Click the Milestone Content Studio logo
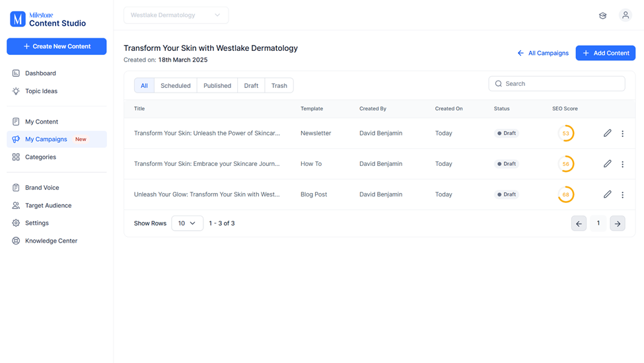Screen dimensions: 644x363 (x=48, y=19)
